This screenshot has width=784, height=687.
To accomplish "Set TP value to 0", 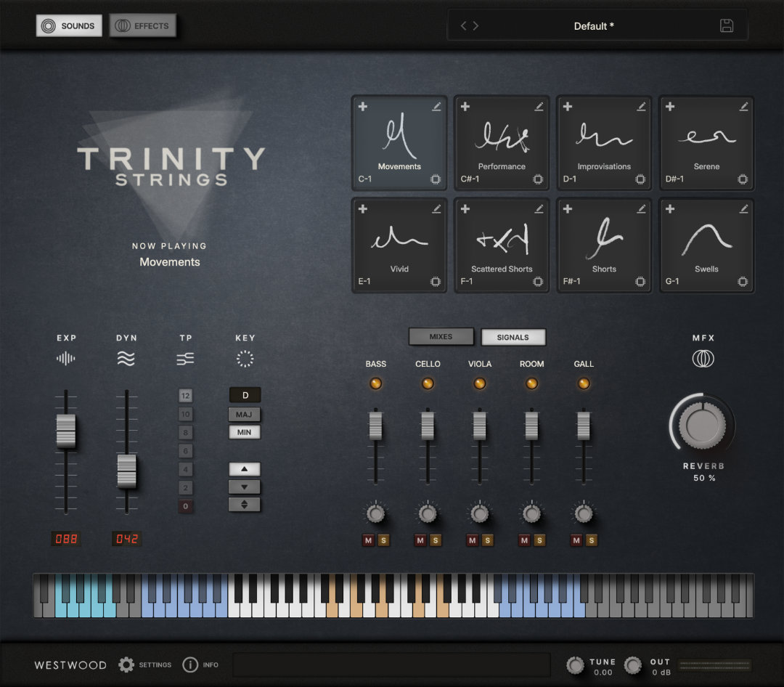I will [186, 506].
